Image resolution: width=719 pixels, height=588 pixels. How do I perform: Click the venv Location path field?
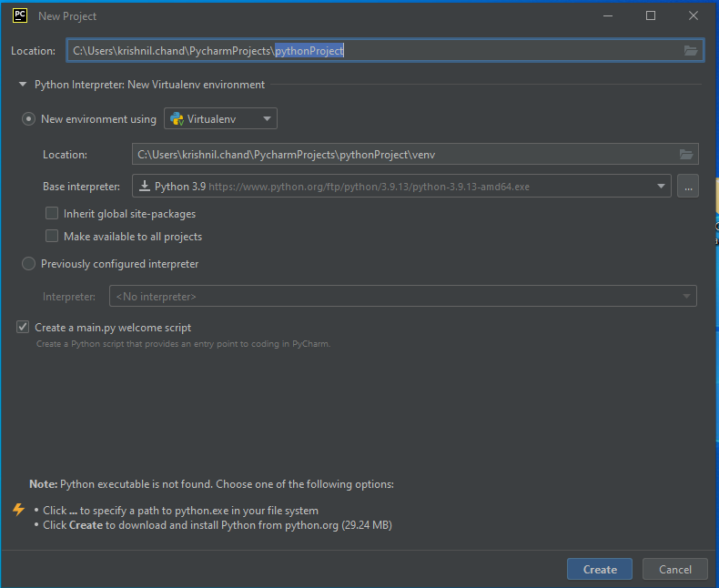coord(415,155)
